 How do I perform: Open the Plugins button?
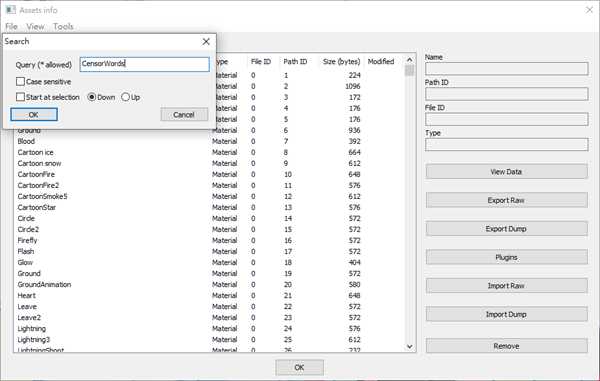[x=506, y=257]
